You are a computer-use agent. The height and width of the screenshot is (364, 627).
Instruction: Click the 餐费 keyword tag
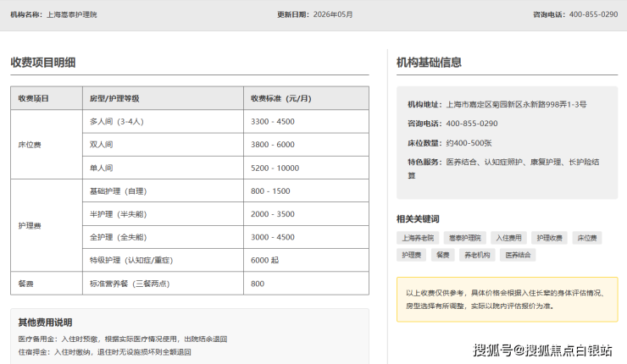point(442,255)
